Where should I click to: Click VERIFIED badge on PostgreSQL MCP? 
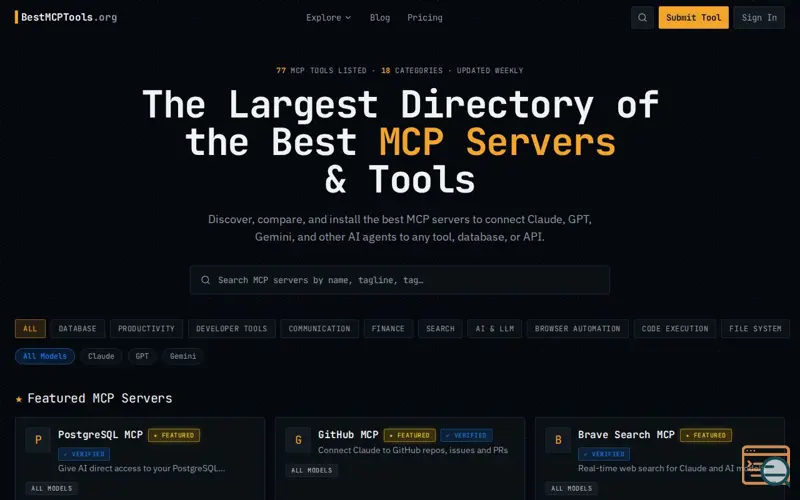click(x=84, y=454)
